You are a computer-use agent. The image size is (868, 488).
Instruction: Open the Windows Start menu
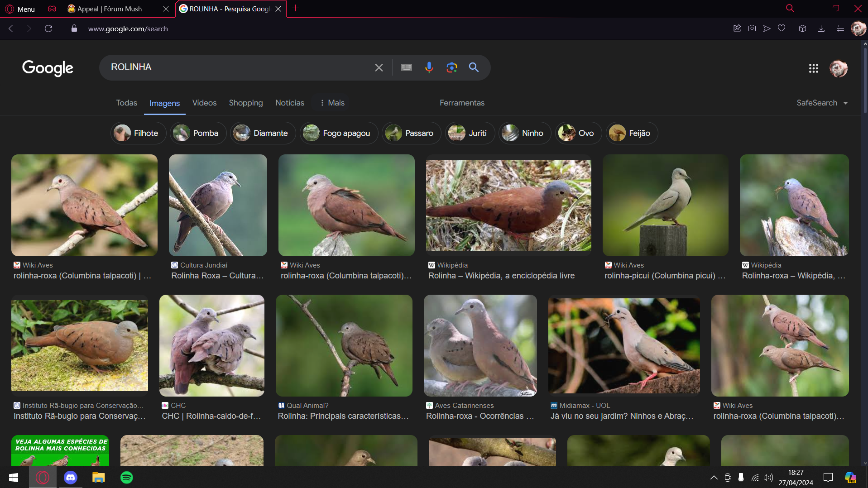click(14, 478)
